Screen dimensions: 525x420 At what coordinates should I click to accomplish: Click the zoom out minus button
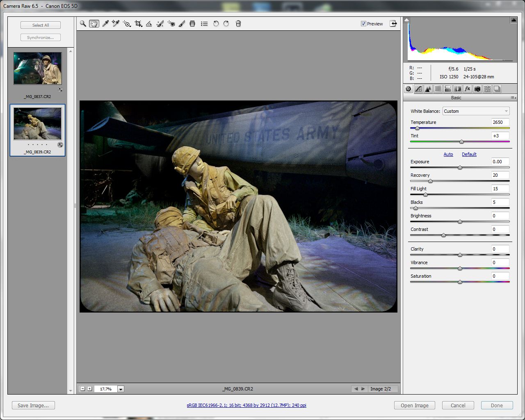[x=83, y=389]
